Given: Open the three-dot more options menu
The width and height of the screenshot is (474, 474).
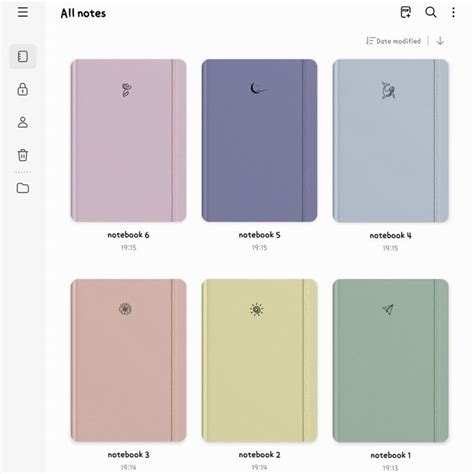Looking at the screenshot, I should click(453, 12).
